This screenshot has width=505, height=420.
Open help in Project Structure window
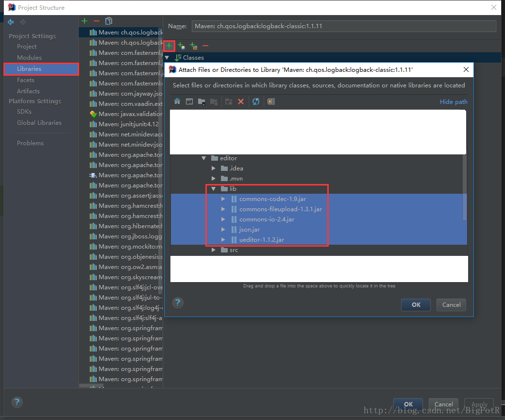click(17, 402)
